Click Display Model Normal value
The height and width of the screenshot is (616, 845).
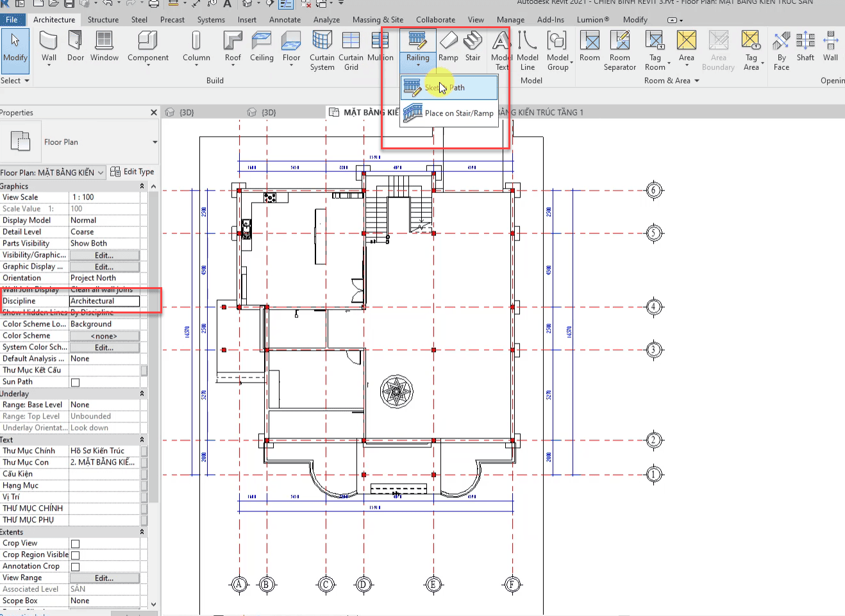(x=105, y=221)
